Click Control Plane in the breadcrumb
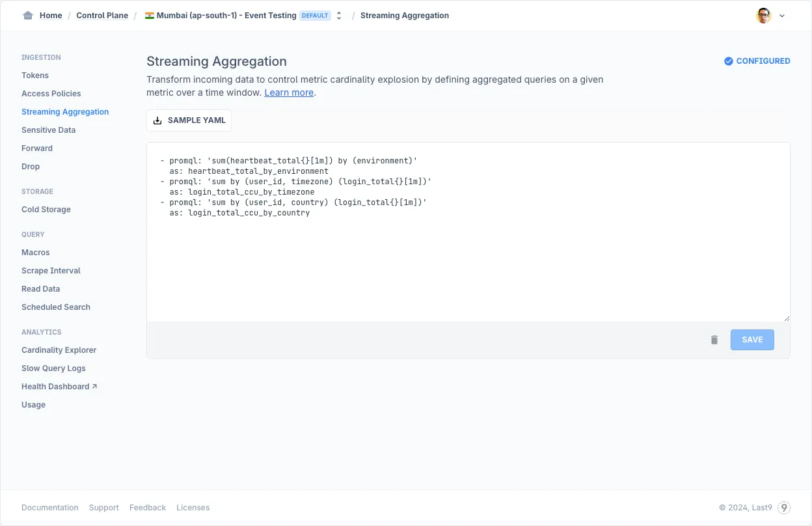 [x=102, y=16]
